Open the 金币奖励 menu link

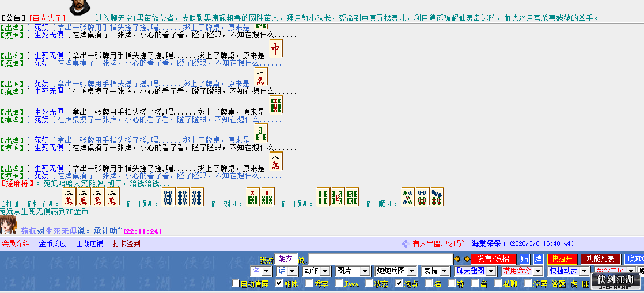pyautogui.click(x=52, y=243)
